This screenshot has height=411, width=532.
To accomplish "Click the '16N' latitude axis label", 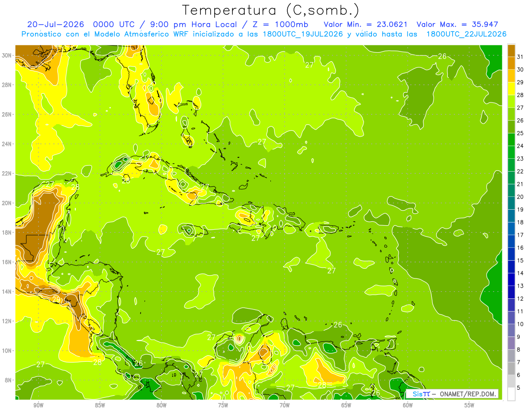I will [7, 262].
